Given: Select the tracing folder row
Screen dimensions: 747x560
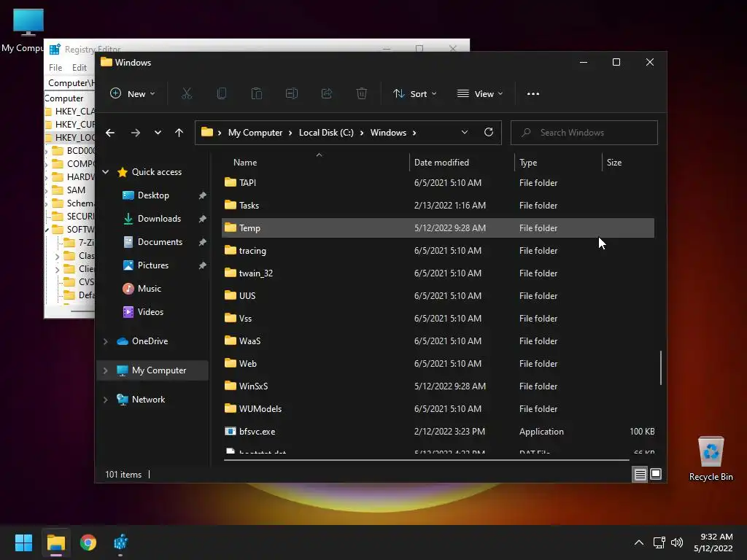Looking at the screenshot, I should tap(438, 251).
